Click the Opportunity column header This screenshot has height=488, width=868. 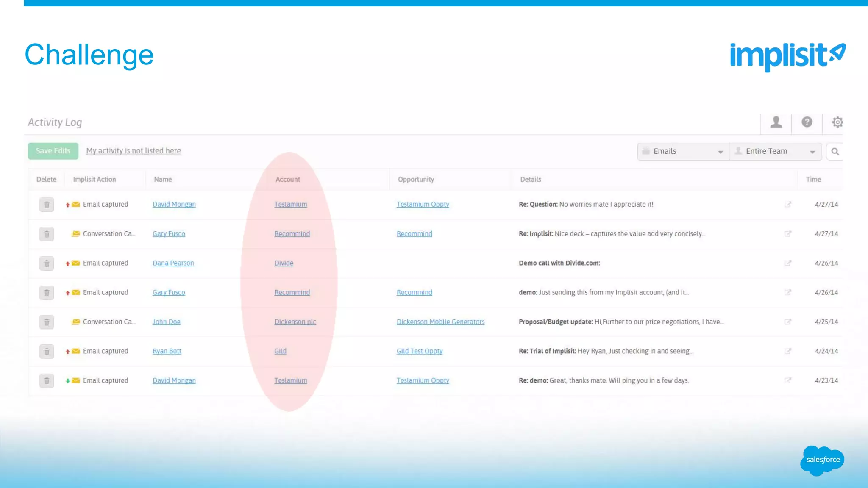point(416,180)
